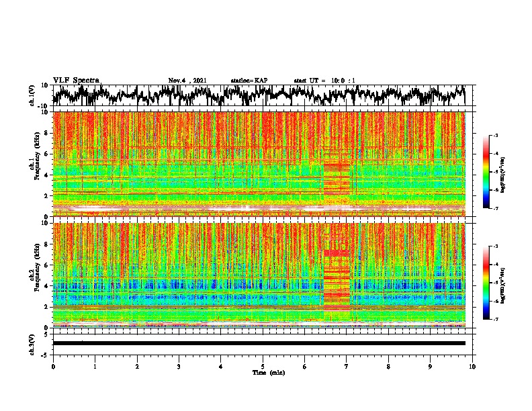532x411 pixels.
Task: Click the "8" kHz tick on ch.2 frequency axis
Action: [47, 244]
